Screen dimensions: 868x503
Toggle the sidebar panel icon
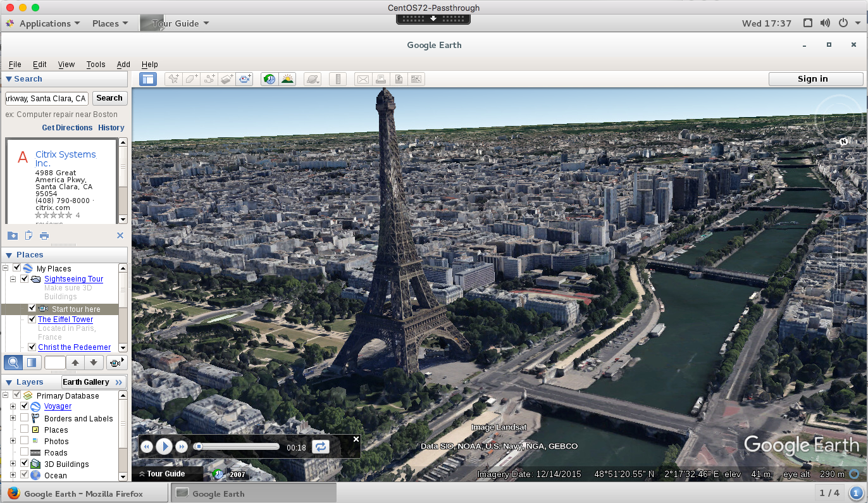click(x=148, y=79)
